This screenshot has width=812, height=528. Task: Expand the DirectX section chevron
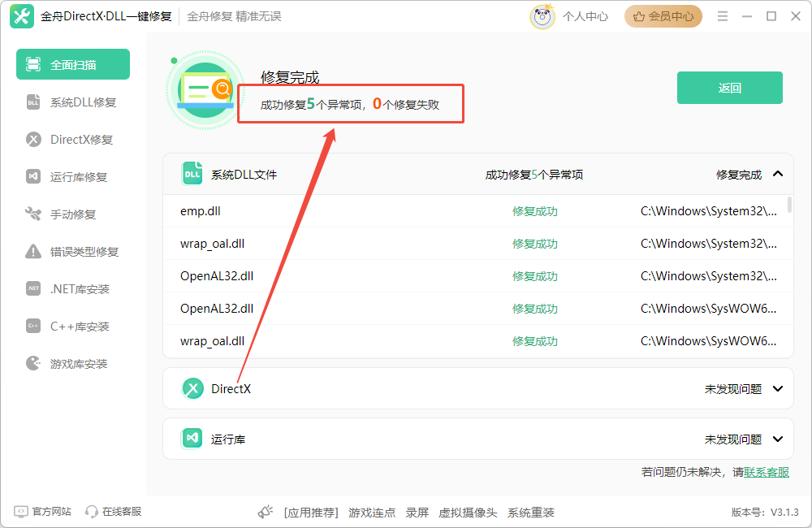click(778, 388)
